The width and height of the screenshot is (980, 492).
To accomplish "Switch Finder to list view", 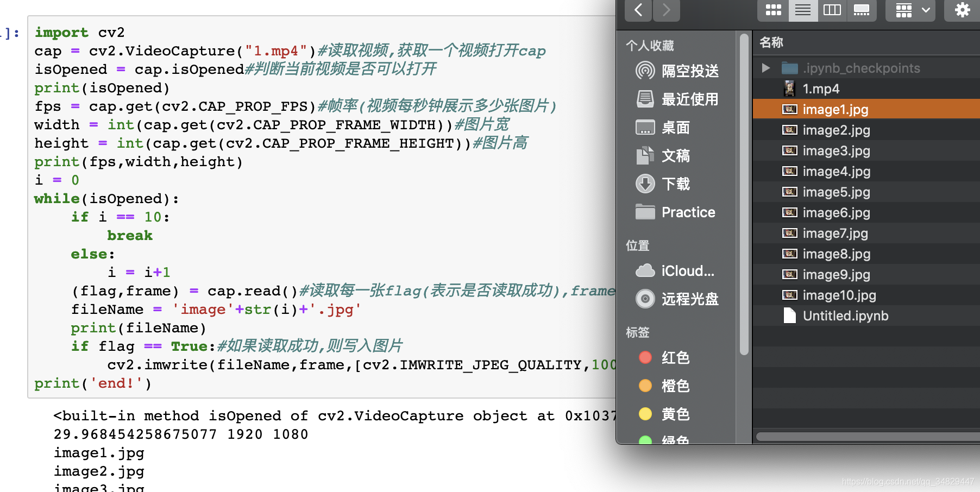I will tap(803, 10).
